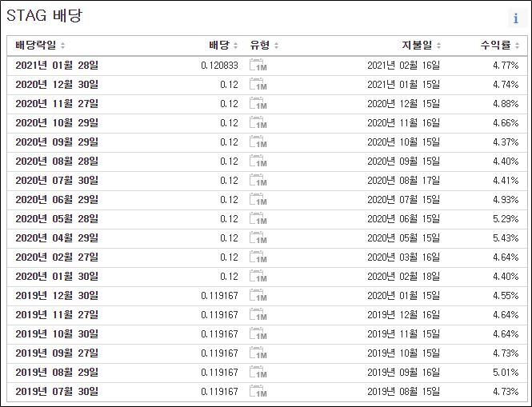The image size is (532, 407).
Task: Click 1M calendar icon in 2019년 10월 30일 row
Action: 258,333
